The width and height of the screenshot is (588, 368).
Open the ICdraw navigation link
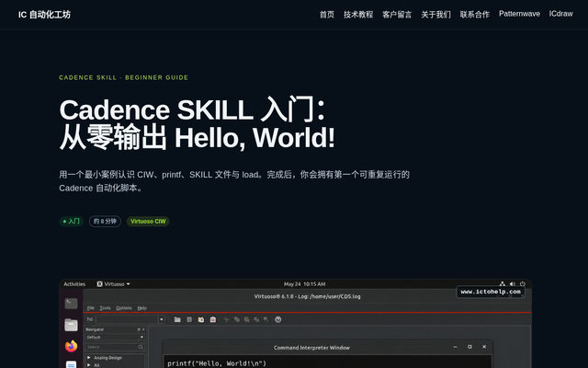560,14
